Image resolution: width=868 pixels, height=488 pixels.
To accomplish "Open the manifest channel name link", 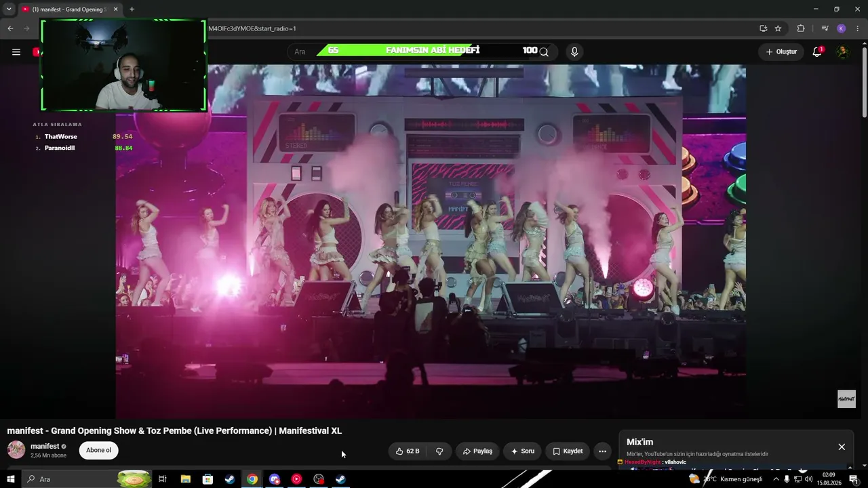I will point(45,447).
